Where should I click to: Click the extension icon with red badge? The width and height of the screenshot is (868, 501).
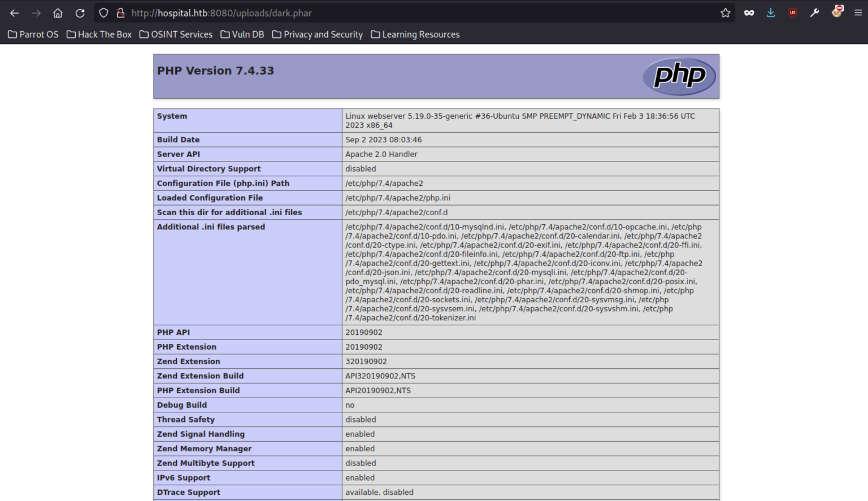837,11
